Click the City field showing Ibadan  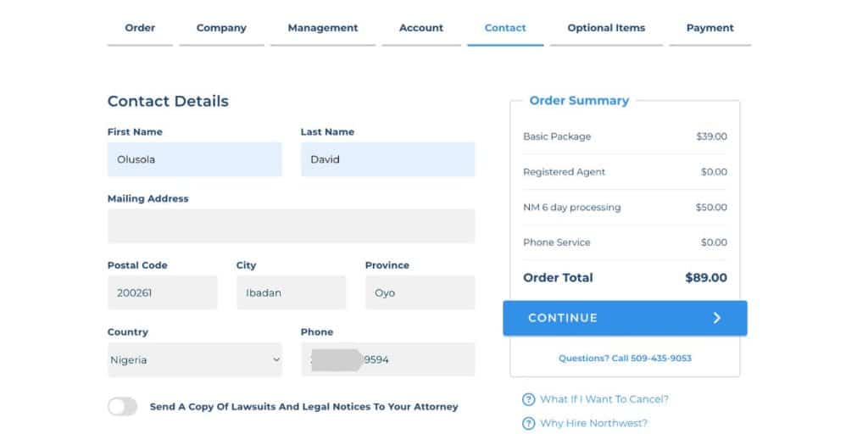point(291,292)
